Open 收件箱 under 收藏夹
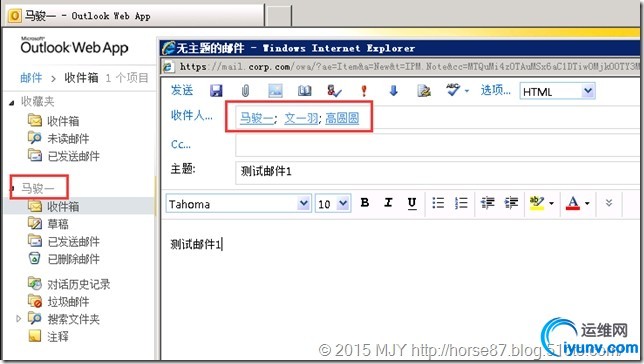This screenshot has width=644, height=364. (x=63, y=121)
